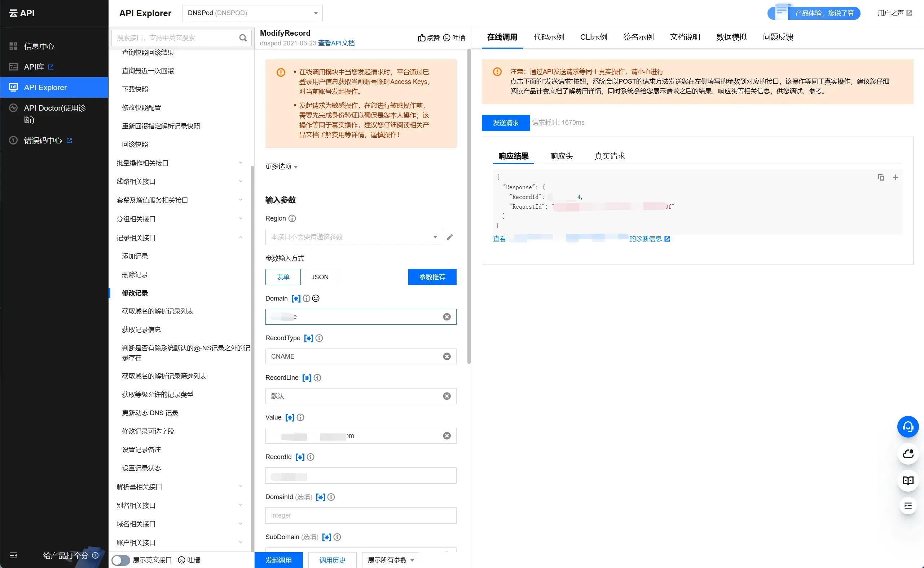Toggle 展示英文接口 switch
This screenshot has width=924, height=568.
click(121, 560)
